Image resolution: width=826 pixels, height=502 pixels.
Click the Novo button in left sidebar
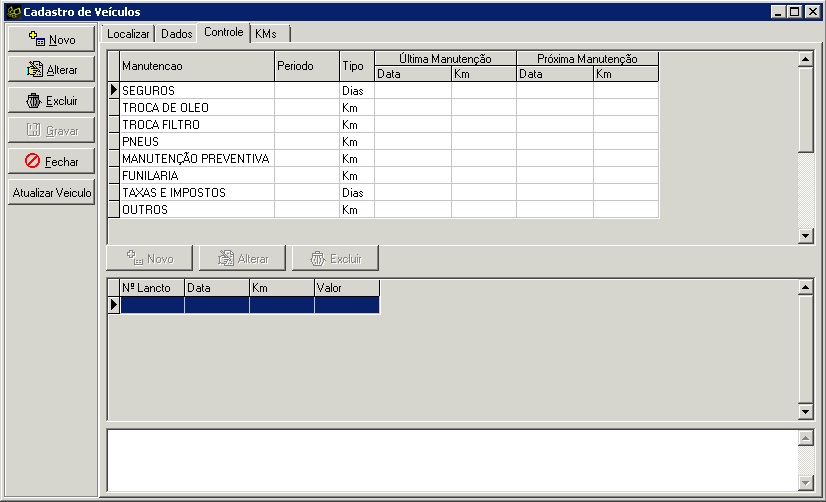click(51, 39)
